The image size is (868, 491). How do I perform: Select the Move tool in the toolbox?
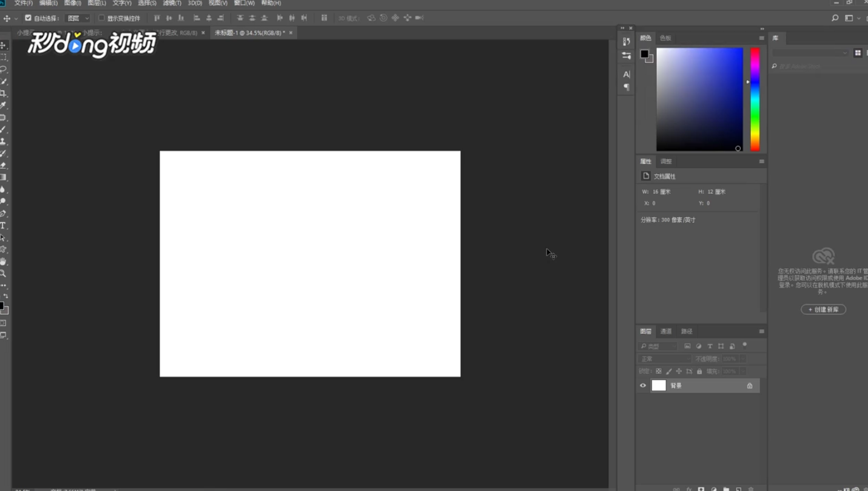pyautogui.click(x=3, y=46)
